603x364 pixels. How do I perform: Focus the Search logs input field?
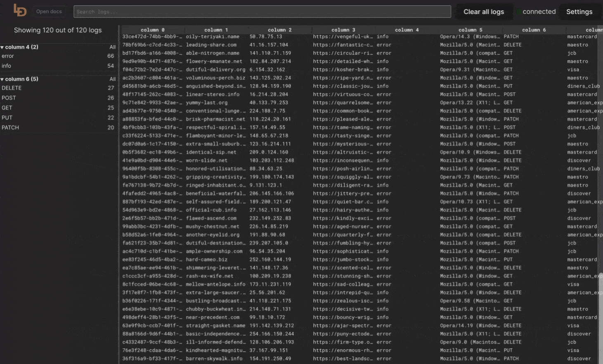[262, 12]
